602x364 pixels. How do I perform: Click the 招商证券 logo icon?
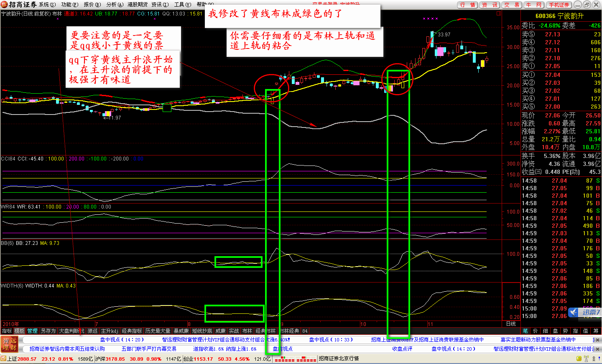5,5
